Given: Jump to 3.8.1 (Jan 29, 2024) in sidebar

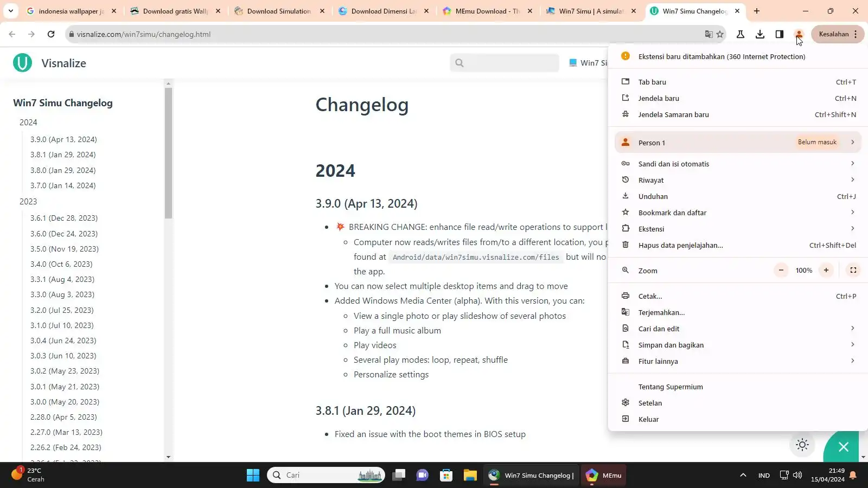Looking at the screenshot, I should pyautogui.click(x=63, y=155).
